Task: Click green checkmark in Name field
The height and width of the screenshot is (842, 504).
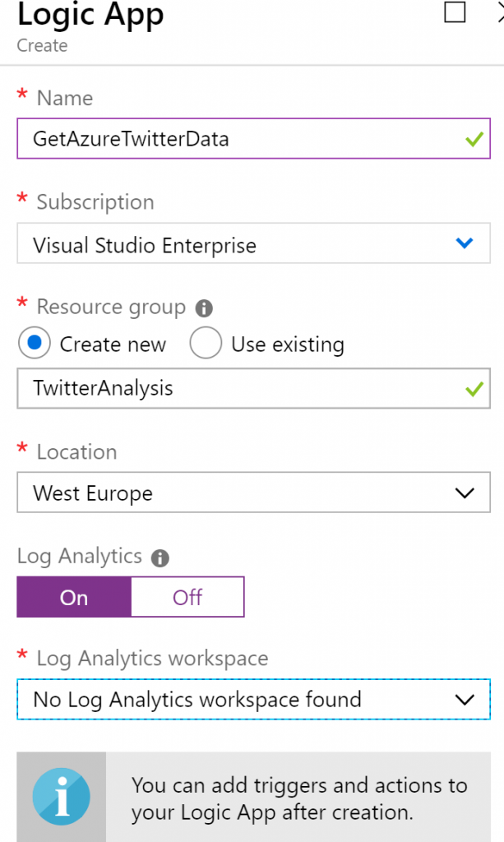Action: coord(474,139)
